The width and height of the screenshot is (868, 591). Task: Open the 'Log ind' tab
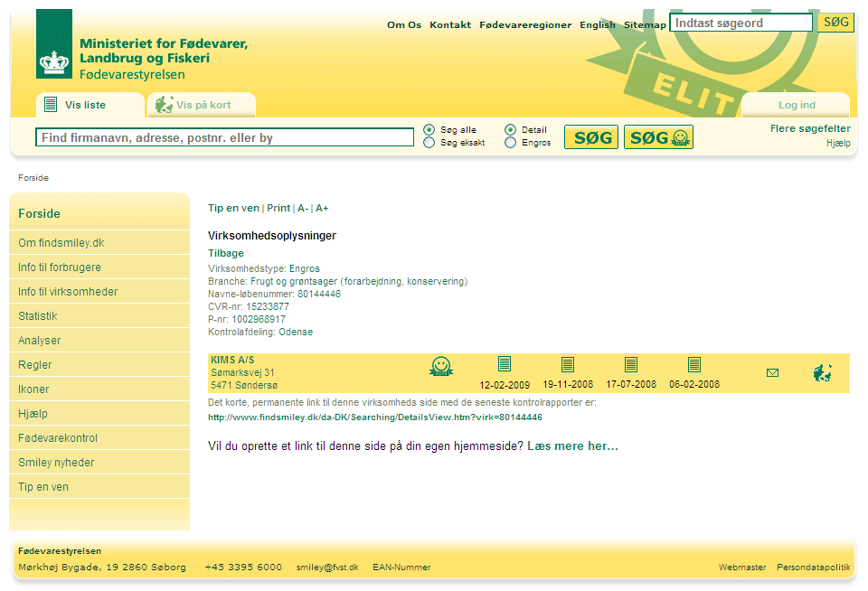(796, 105)
